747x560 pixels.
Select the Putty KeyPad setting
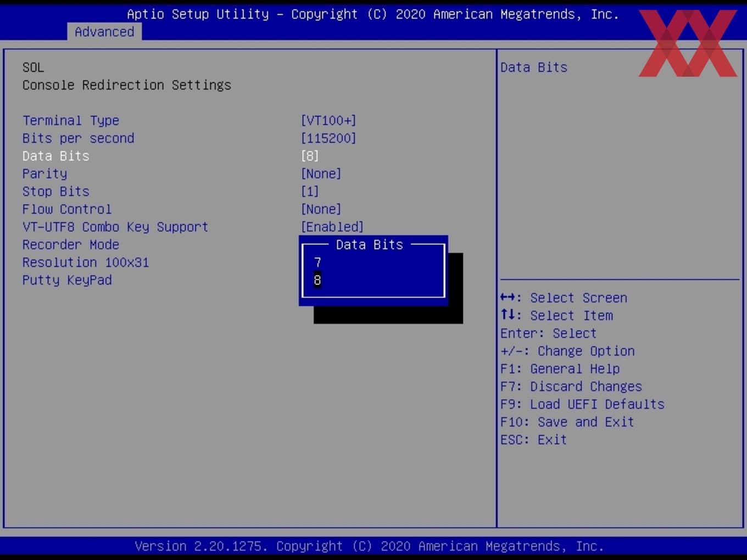67,280
